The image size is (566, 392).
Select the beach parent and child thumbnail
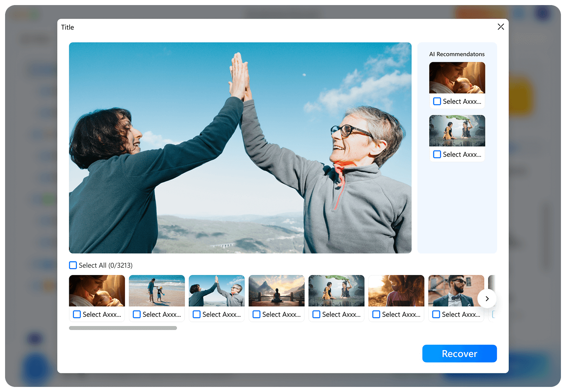[x=157, y=291]
